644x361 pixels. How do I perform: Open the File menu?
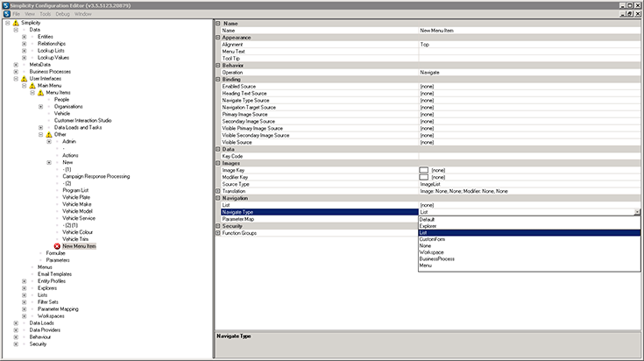click(x=16, y=14)
